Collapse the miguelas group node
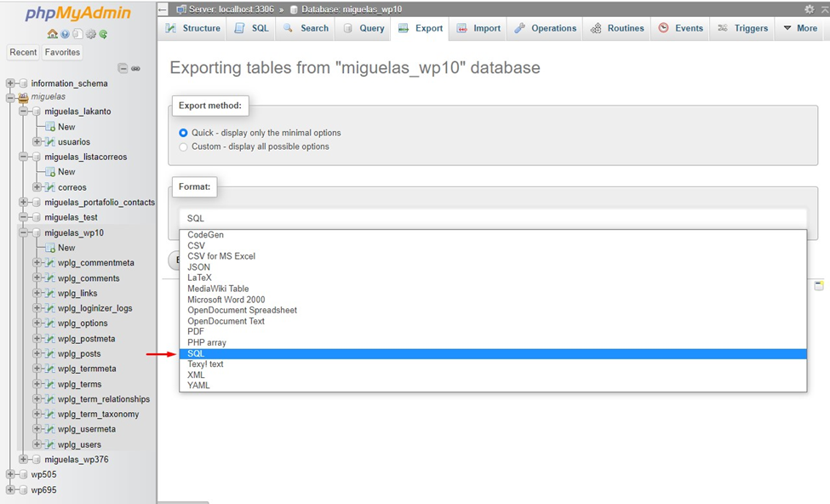Image resolution: width=830 pixels, height=504 pixels. coord(10,97)
